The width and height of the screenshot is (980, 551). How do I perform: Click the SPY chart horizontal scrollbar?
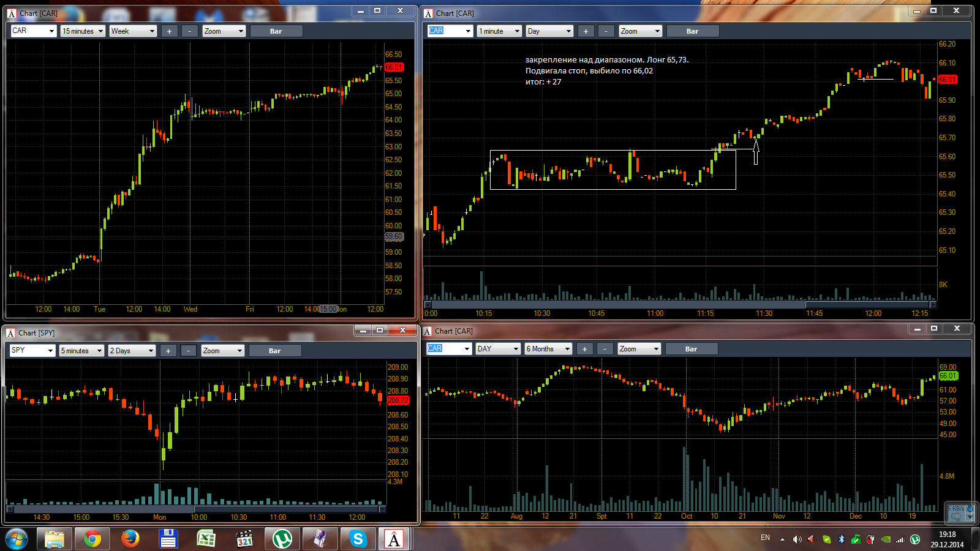point(196,509)
